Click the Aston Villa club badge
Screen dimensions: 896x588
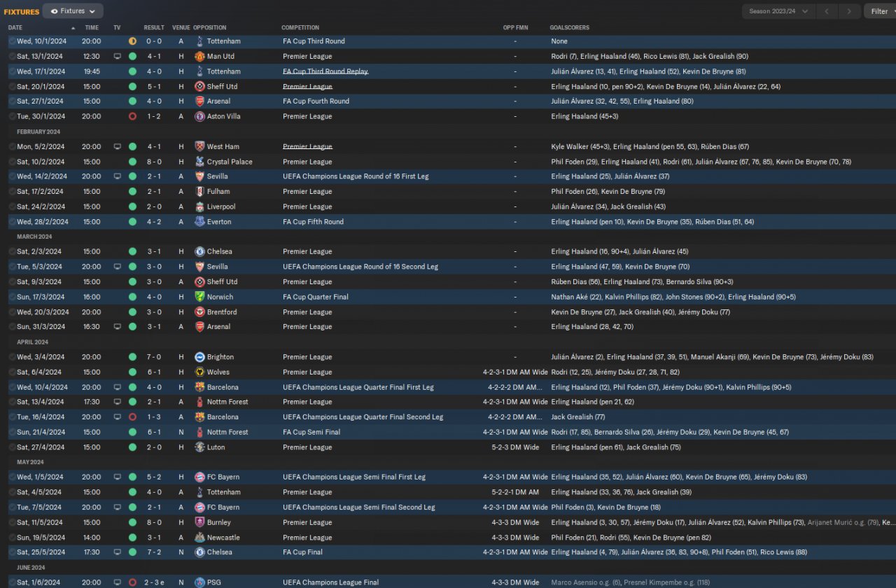tap(199, 117)
